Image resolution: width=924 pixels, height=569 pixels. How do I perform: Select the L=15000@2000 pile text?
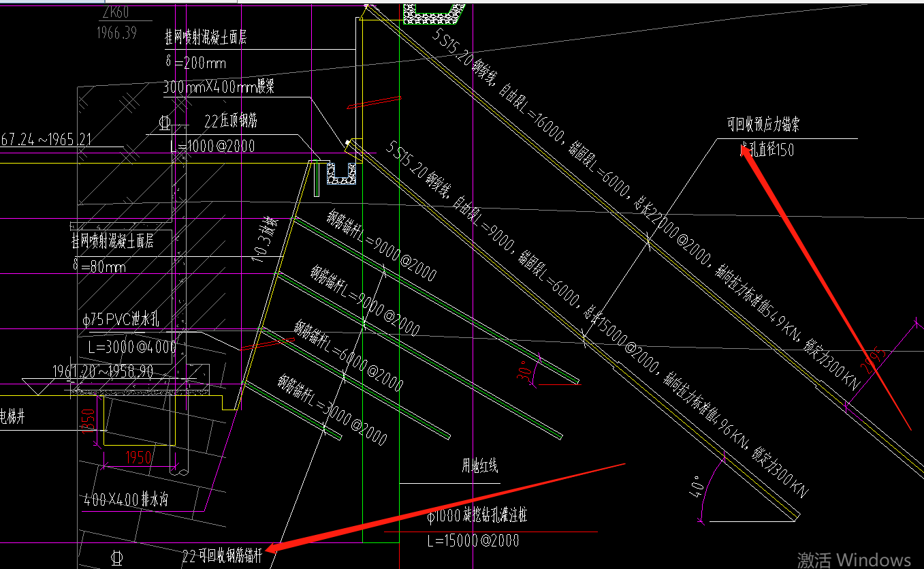[473, 541]
